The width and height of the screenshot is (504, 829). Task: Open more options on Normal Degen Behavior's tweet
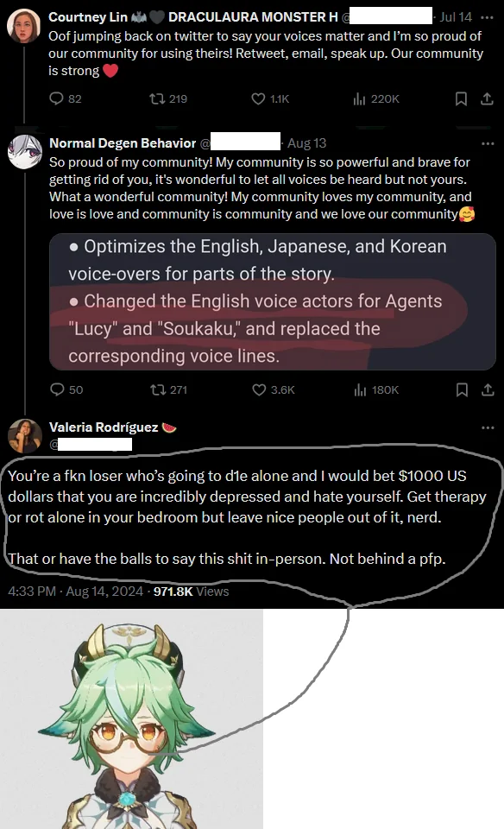pos(488,143)
